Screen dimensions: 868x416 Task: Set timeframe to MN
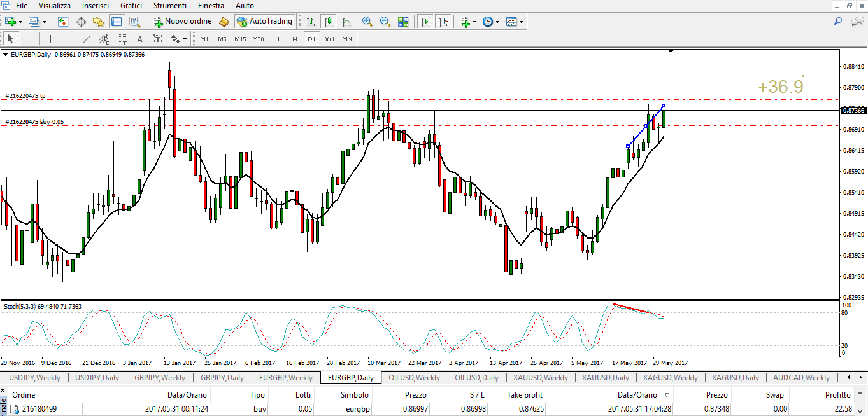click(x=347, y=39)
